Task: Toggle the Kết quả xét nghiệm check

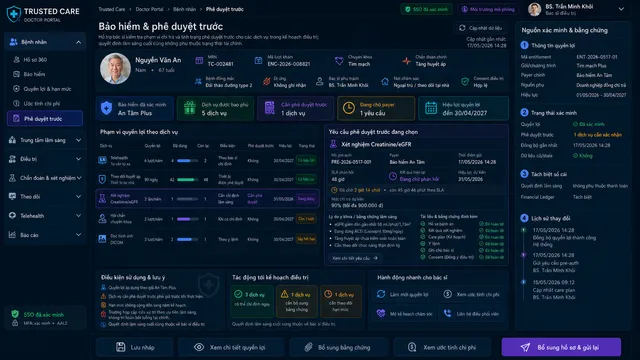Action: [423, 230]
